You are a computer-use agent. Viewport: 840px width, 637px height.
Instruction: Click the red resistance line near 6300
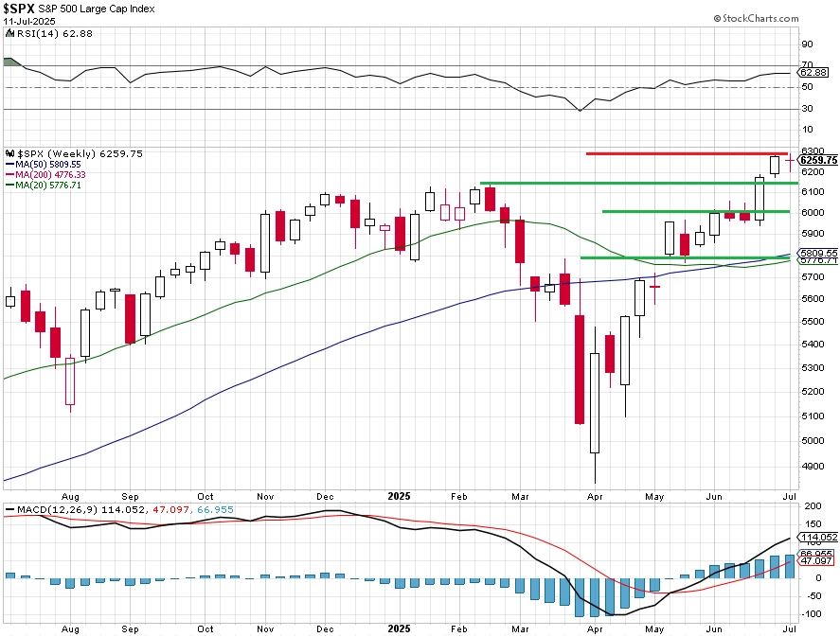[687, 153]
